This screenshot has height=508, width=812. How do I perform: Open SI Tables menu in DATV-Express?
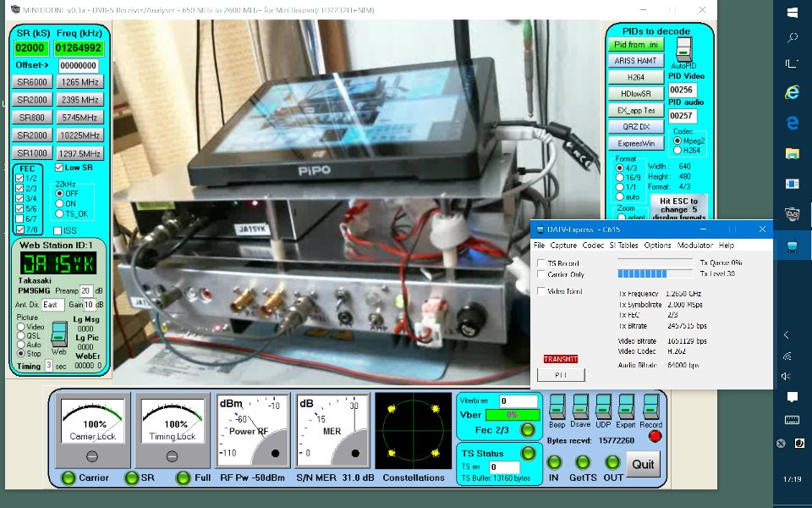(624, 246)
